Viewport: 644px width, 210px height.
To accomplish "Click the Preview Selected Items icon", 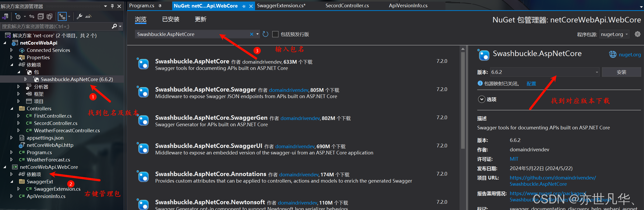I will [x=89, y=16].
